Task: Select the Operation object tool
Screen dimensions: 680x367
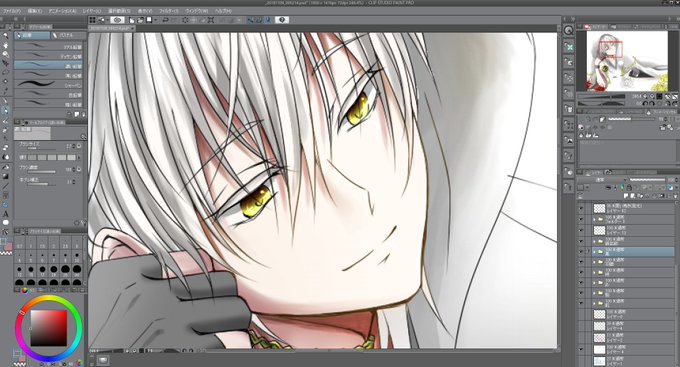Action: [6, 54]
